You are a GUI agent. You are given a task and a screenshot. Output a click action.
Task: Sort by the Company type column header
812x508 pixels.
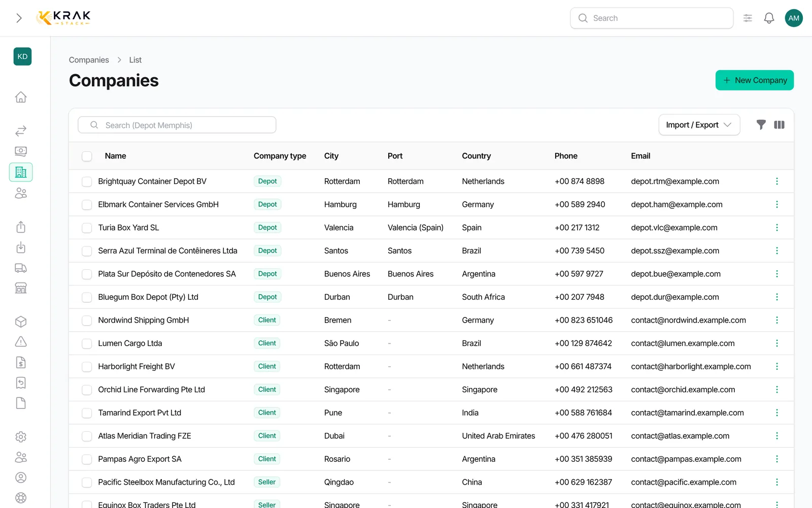pos(280,156)
